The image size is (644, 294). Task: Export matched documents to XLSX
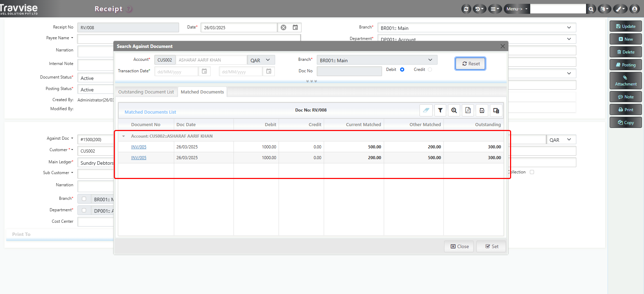(482, 110)
